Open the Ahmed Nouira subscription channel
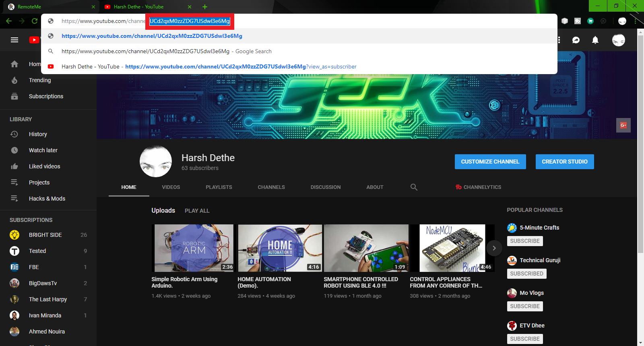Image resolution: width=644 pixels, height=346 pixels. (48, 331)
